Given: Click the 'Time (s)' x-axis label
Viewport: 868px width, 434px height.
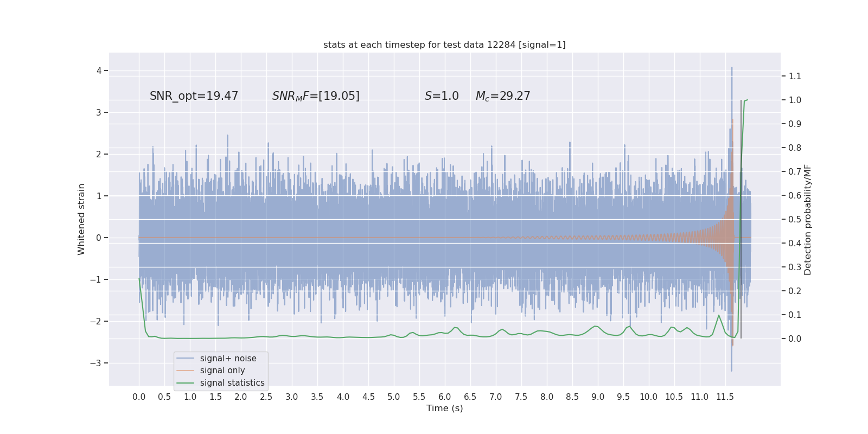Looking at the screenshot, I should click(444, 408).
